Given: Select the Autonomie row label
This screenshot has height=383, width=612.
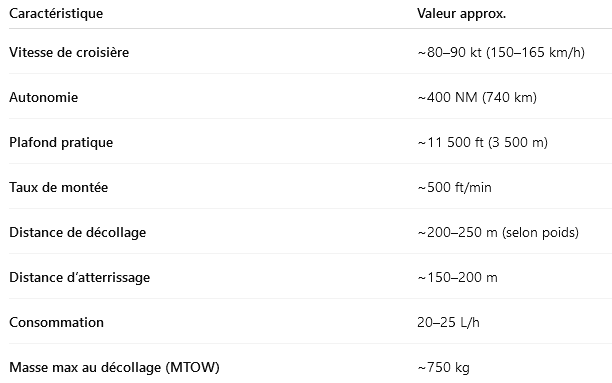Looking at the screenshot, I should [x=44, y=97].
